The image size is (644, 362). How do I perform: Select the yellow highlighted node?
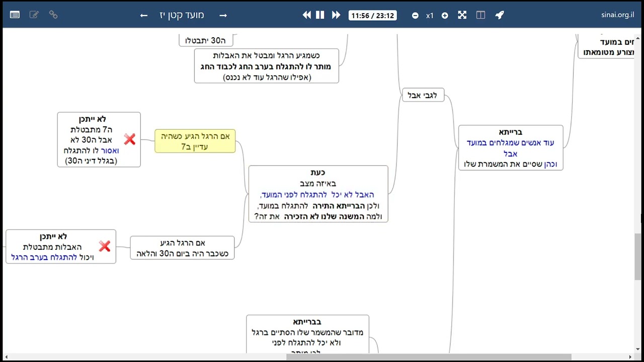point(195,141)
